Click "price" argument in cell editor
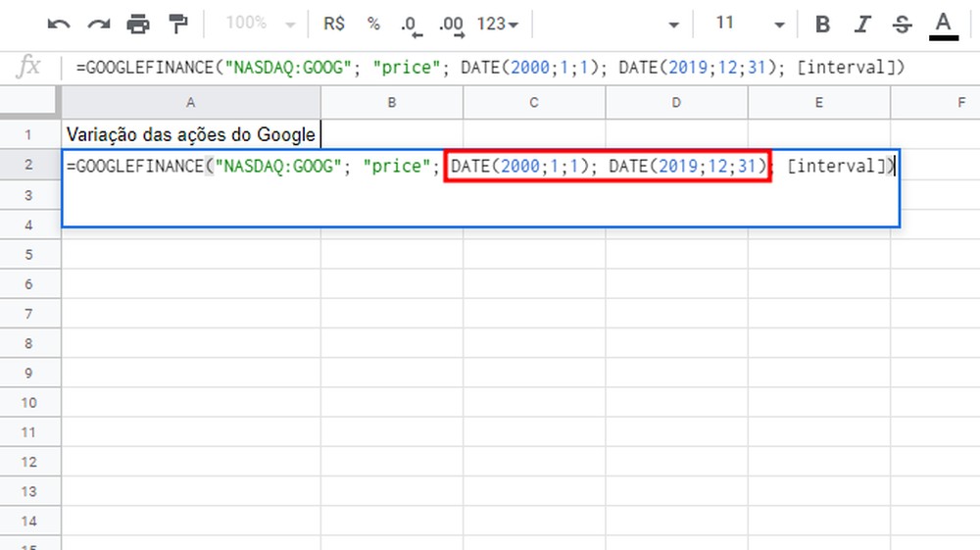The image size is (980, 550). click(397, 167)
